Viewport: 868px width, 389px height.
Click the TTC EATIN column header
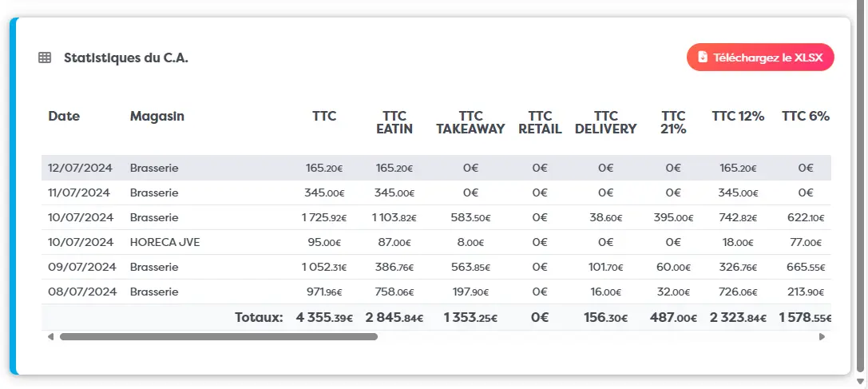coord(394,122)
